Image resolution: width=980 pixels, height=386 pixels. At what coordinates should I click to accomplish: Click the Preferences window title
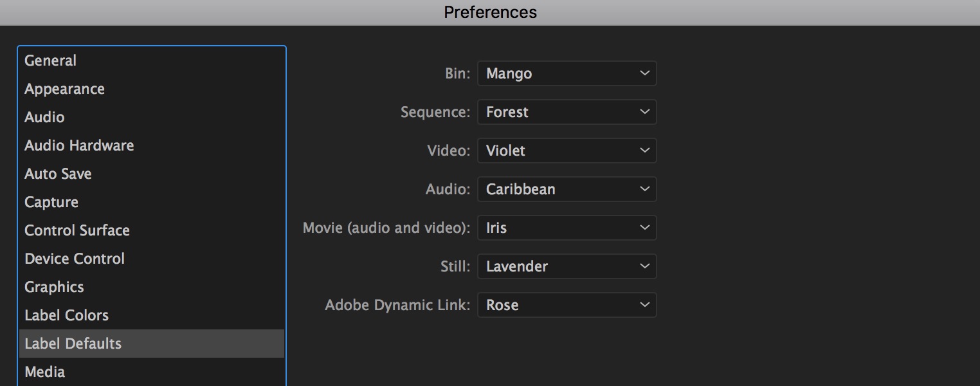(490, 12)
